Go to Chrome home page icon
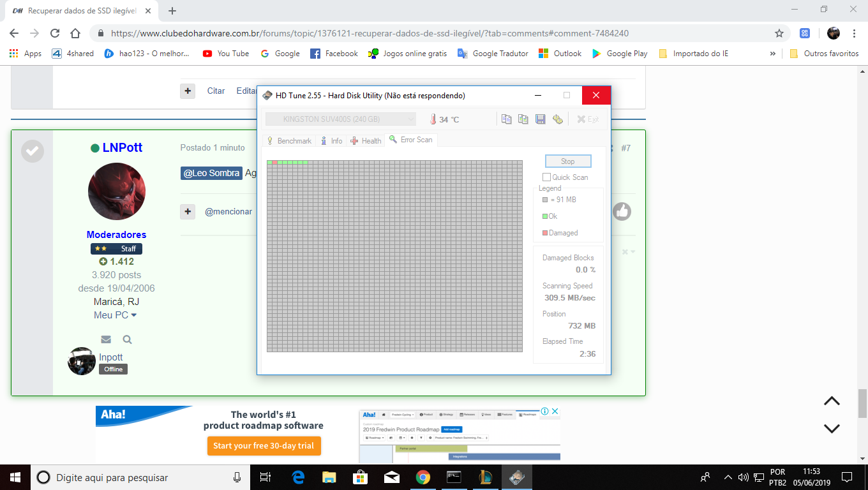This screenshot has height=490, width=868. pos(75,33)
